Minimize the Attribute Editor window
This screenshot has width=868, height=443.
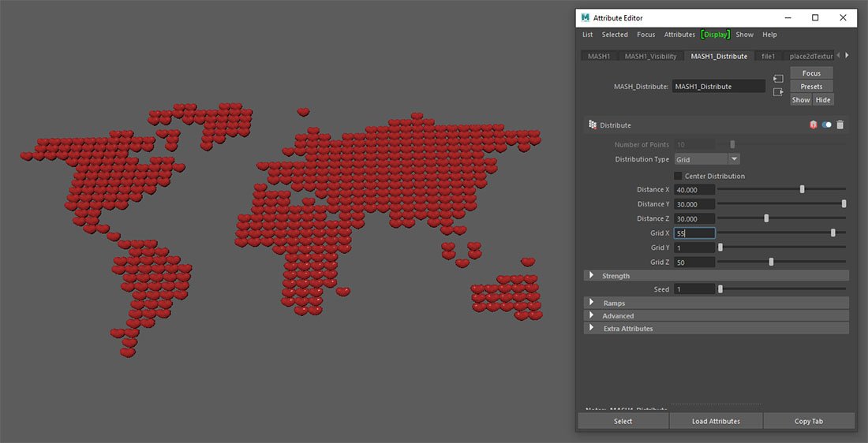click(788, 17)
